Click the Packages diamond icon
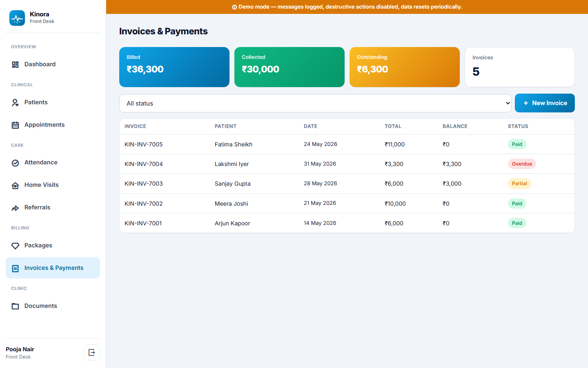This screenshot has height=368, width=588. pos(16,246)
